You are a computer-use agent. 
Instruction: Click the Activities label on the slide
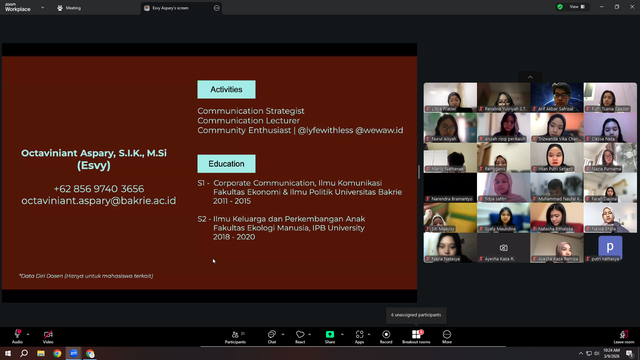[227, 89]
